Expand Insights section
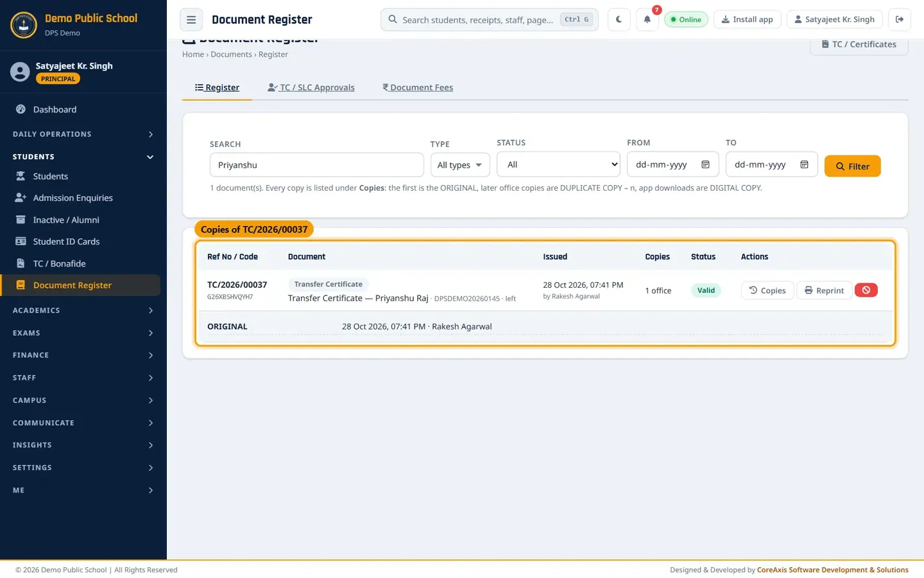 click(x=83, y=445)
